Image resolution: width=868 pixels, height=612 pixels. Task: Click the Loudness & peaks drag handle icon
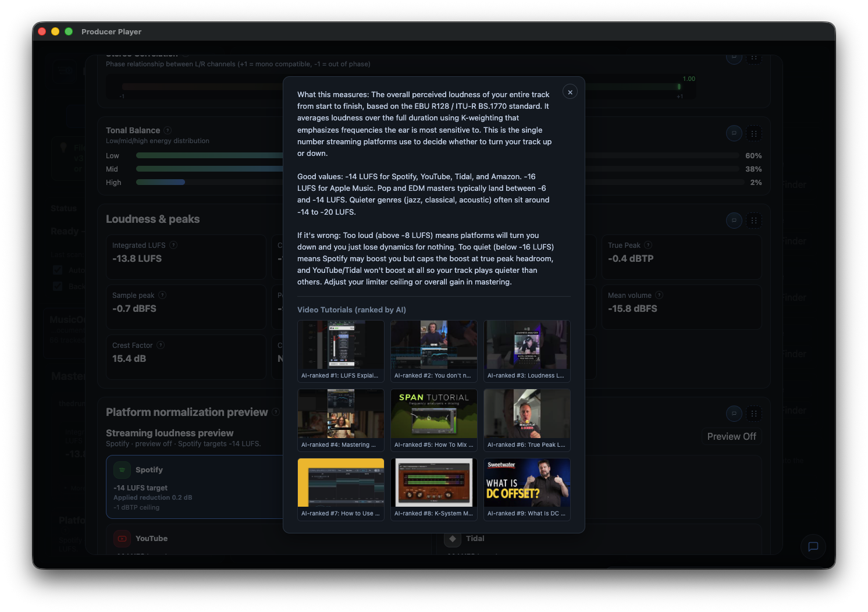tap(754, 220)
